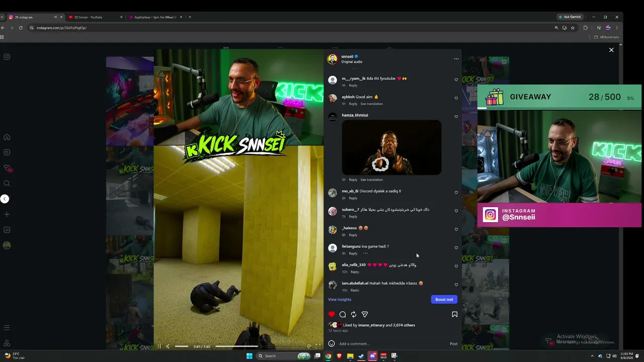
Task: Mute the reel audio
Action: (x=168, y=346)
